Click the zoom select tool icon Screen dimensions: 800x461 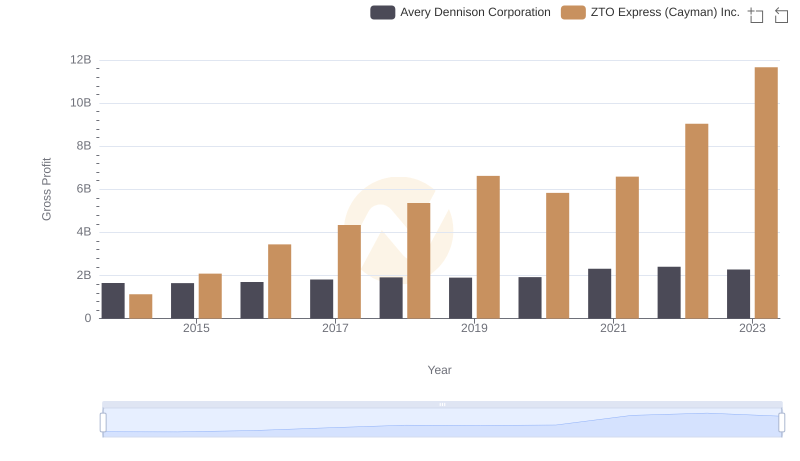click(756, 15)
